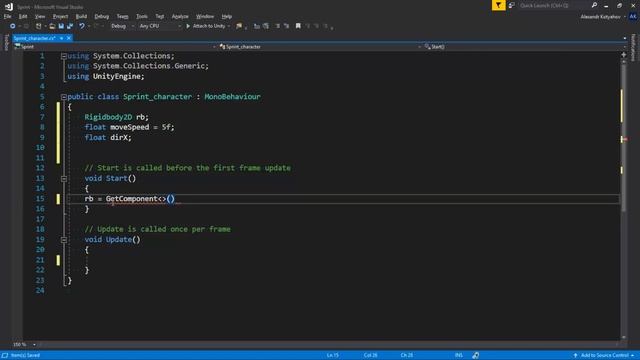
Task: Click the New Project toolbar icon
Action: (39, 26)
